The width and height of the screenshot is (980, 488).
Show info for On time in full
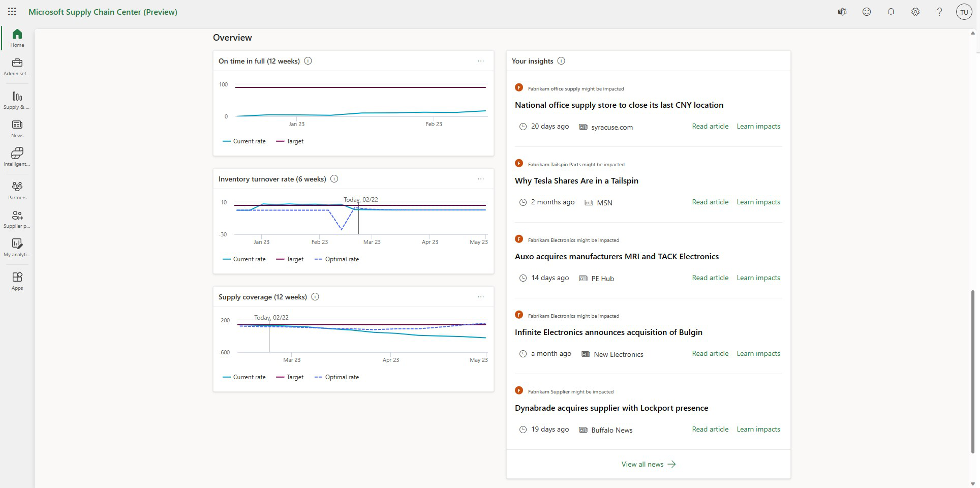(308, 61)
